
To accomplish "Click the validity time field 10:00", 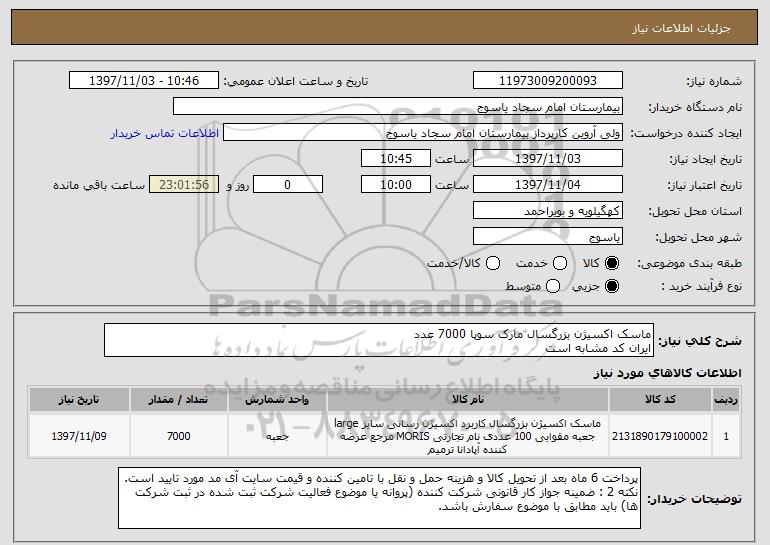I will tap(396, 185).
